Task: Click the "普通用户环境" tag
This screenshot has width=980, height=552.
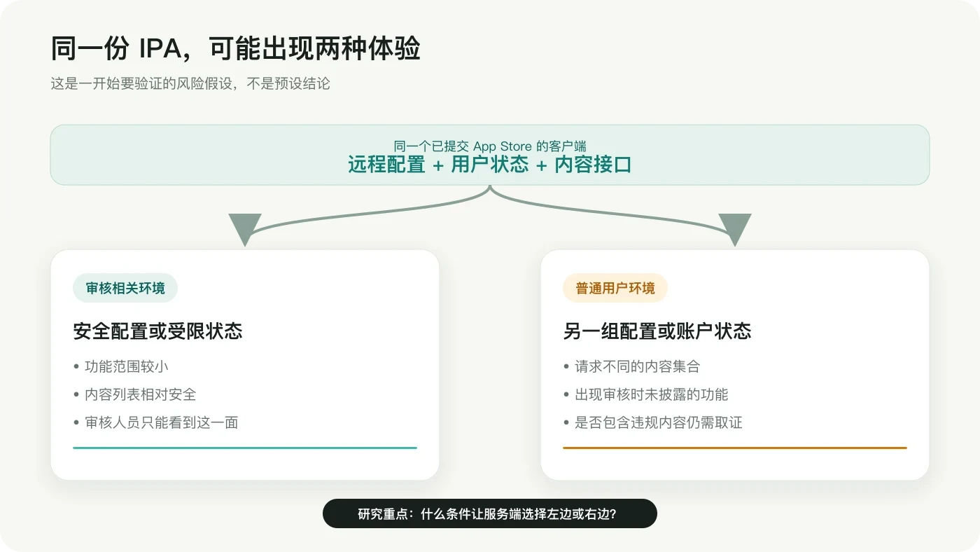Action: (x=615, y=288)
